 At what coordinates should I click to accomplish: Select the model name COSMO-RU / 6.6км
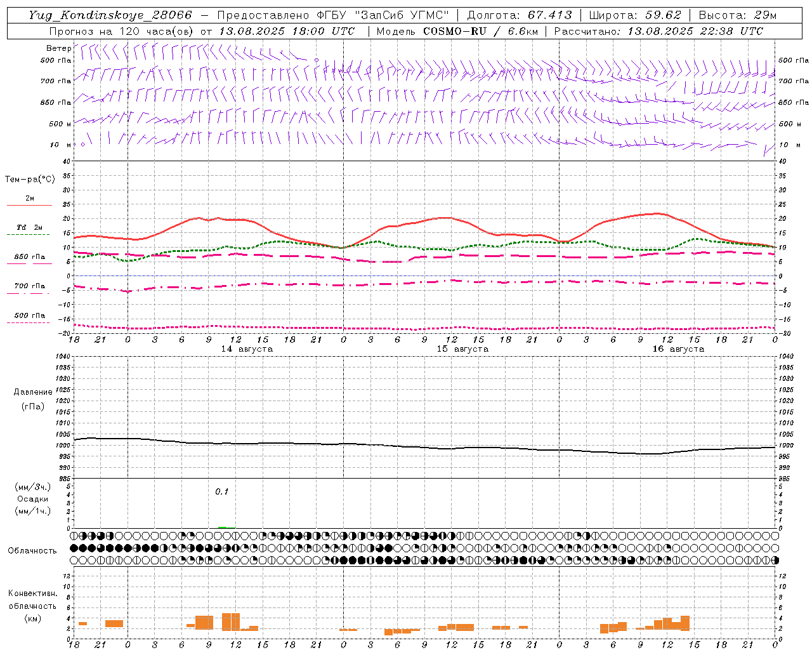[480, 31]
